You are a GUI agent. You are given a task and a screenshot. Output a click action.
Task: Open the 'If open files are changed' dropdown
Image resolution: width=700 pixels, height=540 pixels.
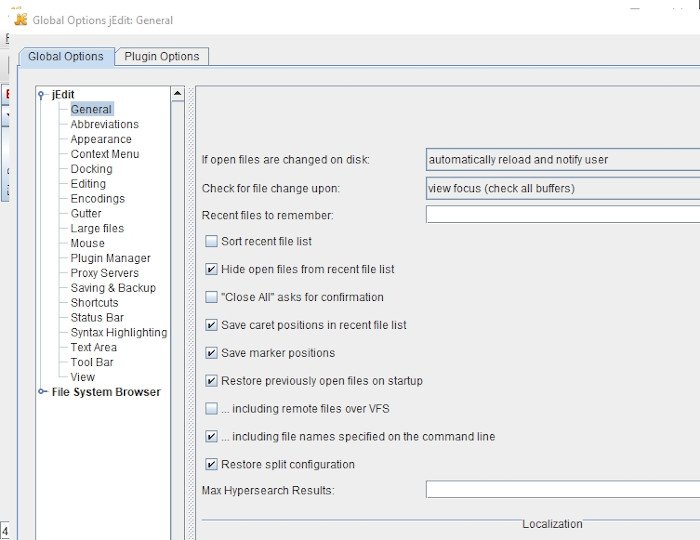[563, 160]
